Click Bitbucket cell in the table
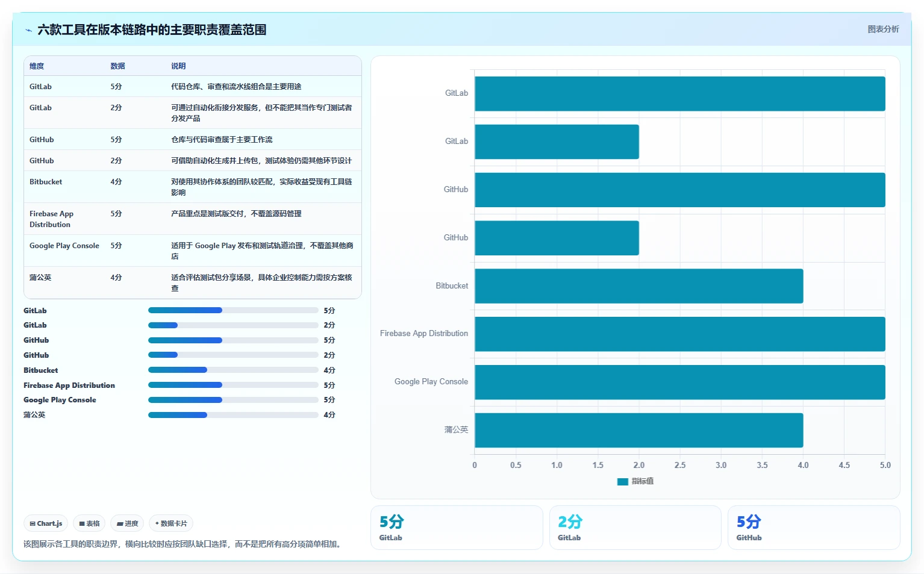 (x=46, y=182)
